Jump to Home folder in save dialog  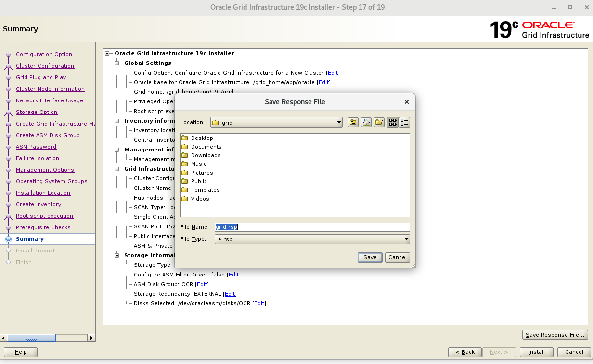(366, 123)
